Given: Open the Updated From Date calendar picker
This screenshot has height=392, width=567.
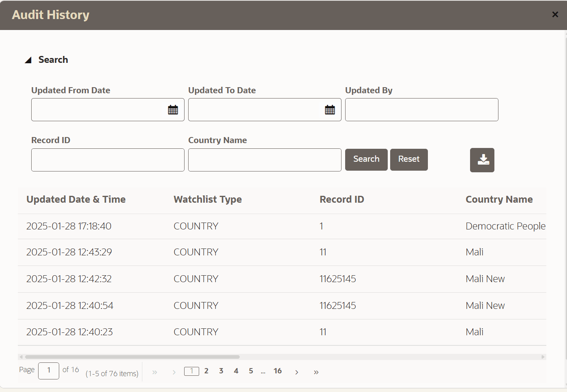Looking at the screenshot, I should pos(173,110).
